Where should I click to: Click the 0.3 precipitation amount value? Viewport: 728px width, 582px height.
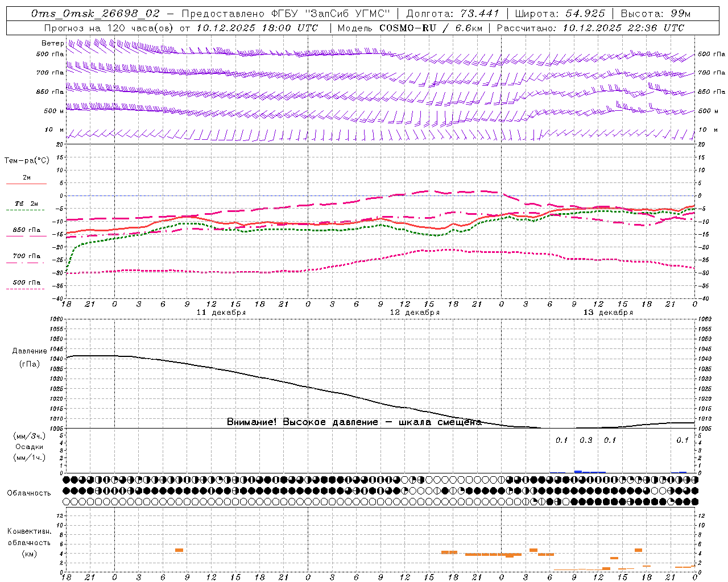pos(586,440)
